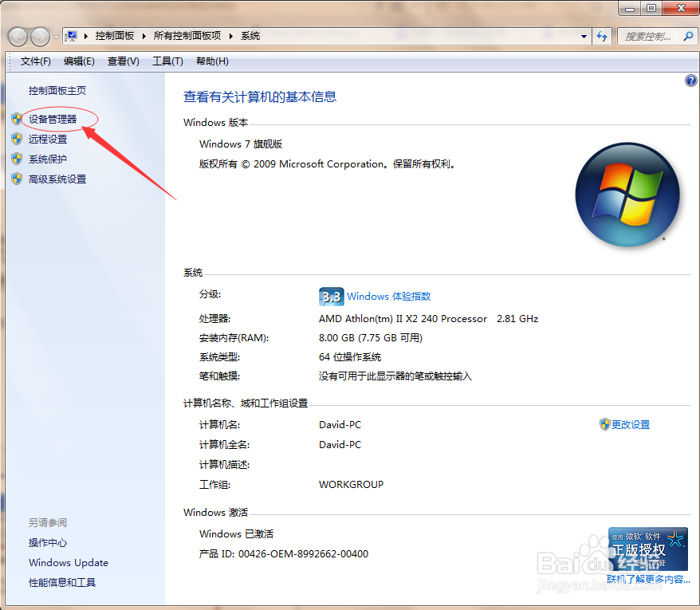Screen dimensions: 700x610
Task: Go back with the Back arrow button
Action: 18,37
